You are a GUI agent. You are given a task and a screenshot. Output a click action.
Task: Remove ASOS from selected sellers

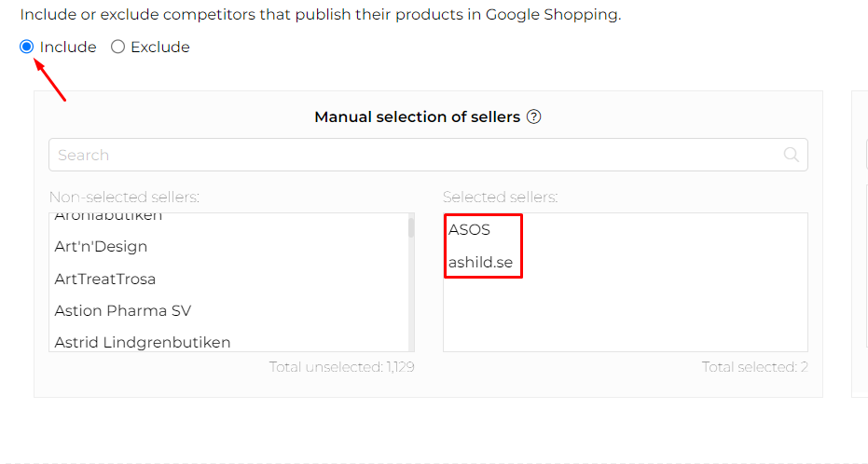pyautogui.click(x=469, y=229)
